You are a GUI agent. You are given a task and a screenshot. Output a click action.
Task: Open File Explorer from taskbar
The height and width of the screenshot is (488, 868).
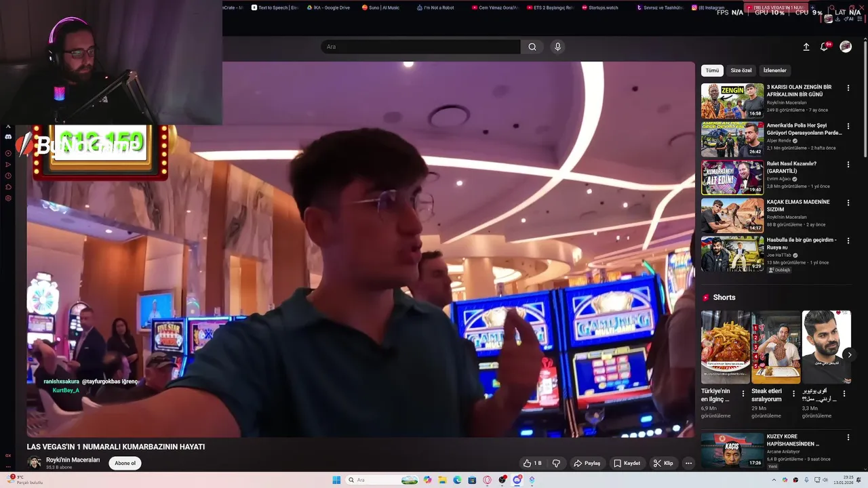pyautogui.click(x=442, y=480)
